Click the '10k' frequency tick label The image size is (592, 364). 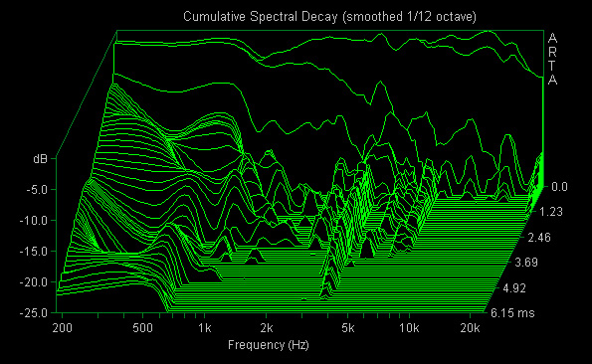coord(409,328)
